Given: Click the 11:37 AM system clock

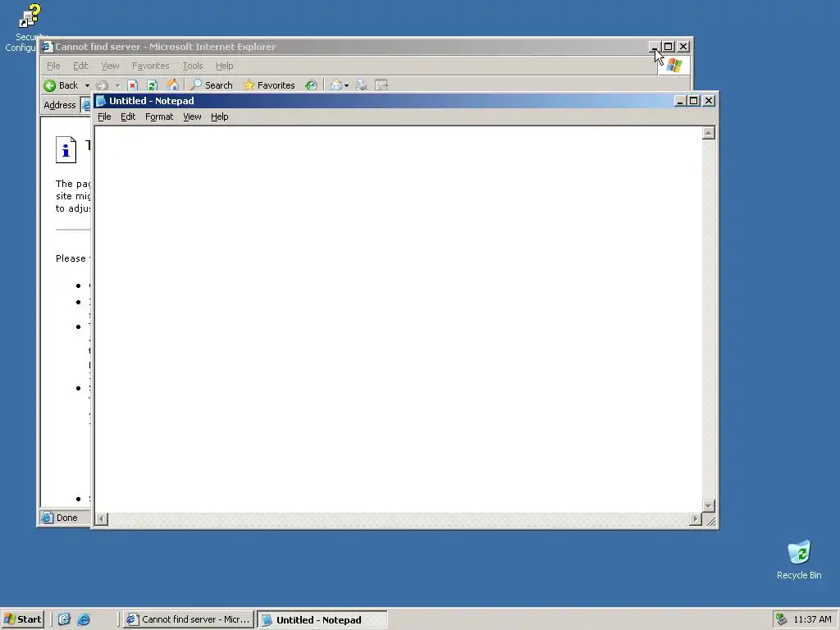Looking at the screenshot, I should tap(813, 619).
